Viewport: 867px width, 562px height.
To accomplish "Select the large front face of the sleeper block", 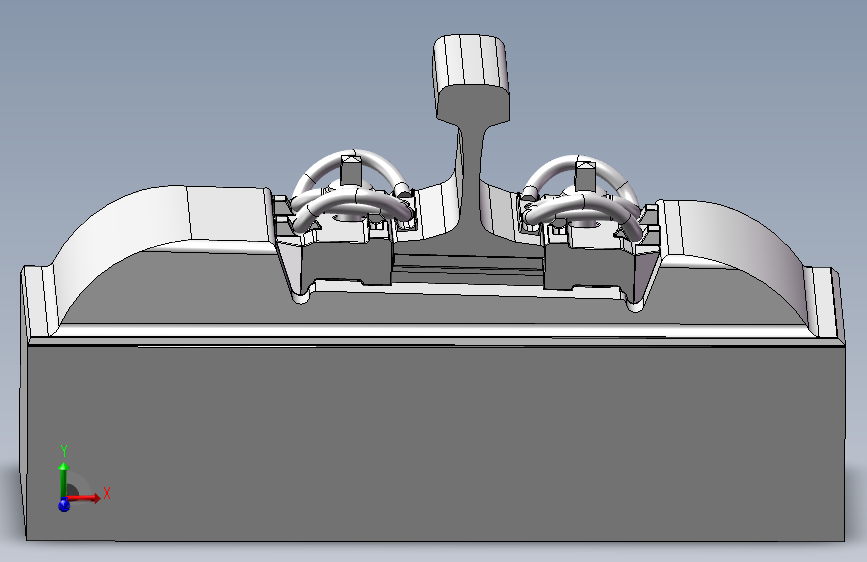I will pos(436,443).
